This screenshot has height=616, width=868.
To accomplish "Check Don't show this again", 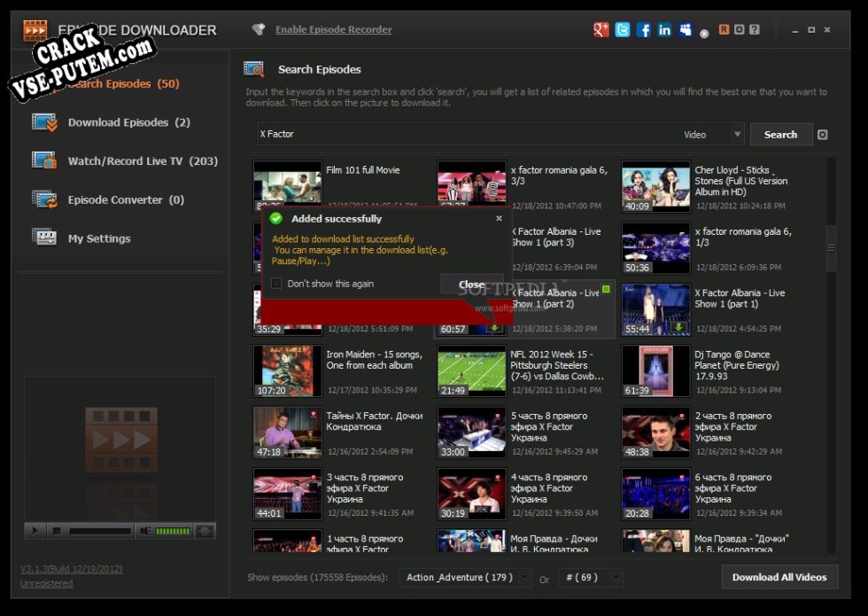I will 276,283.
